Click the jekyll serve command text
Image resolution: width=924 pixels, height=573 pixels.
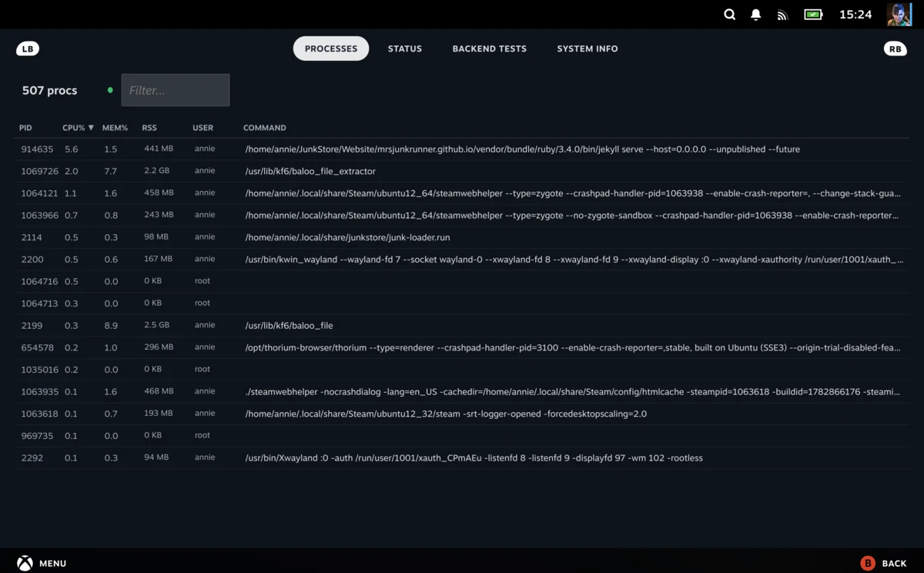[522, 149]
